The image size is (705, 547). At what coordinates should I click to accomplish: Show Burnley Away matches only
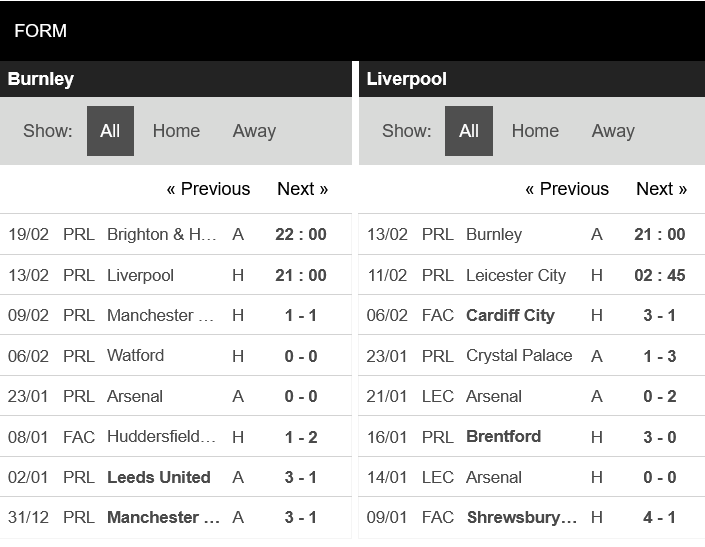click(254, 131)
